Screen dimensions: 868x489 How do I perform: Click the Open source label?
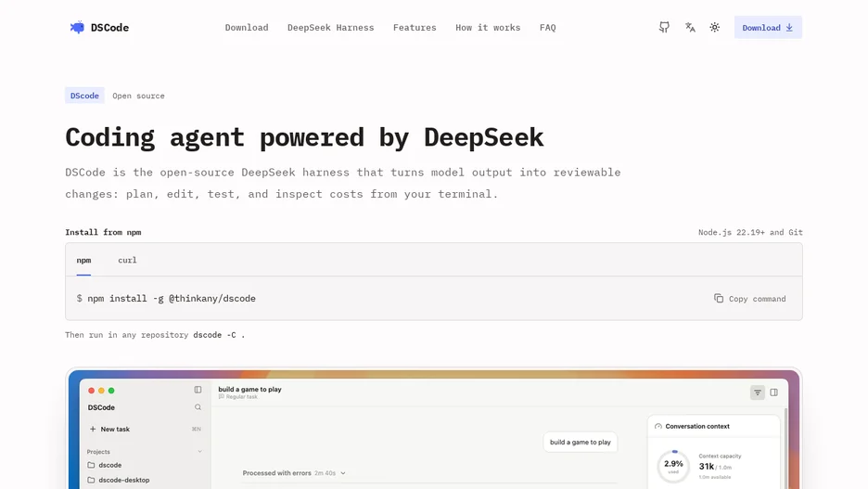138,96
